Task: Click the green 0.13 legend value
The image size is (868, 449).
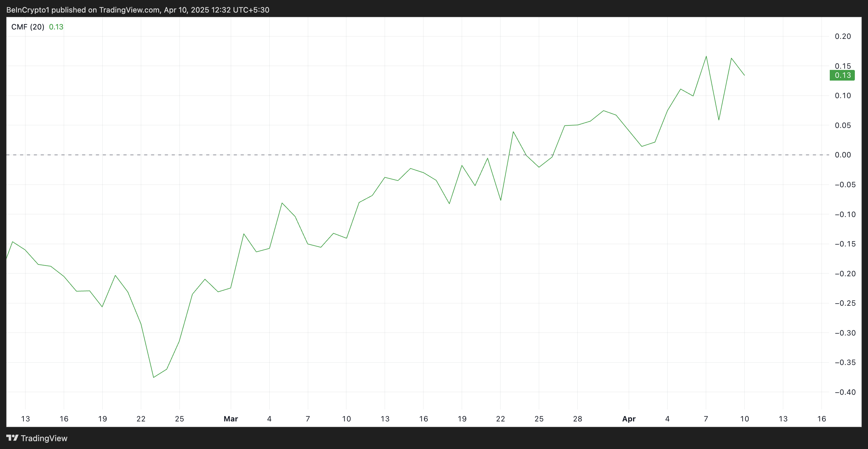Action: point(56,27)
